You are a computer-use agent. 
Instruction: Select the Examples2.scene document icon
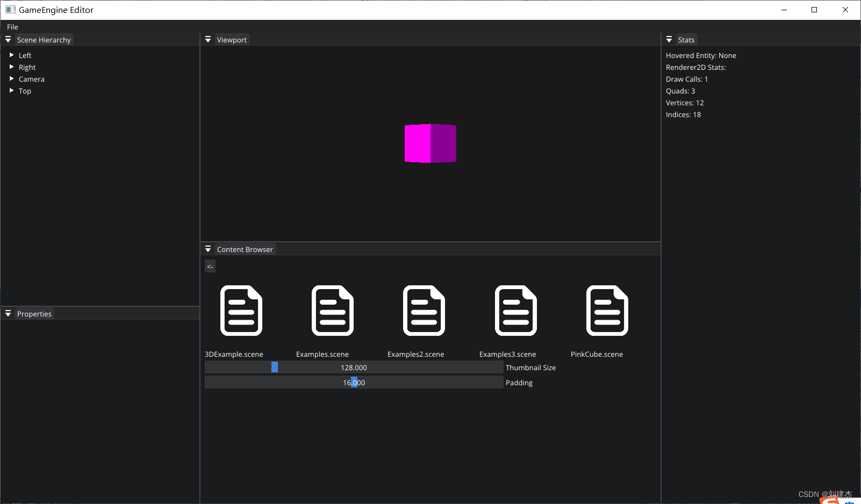[424, 310]
